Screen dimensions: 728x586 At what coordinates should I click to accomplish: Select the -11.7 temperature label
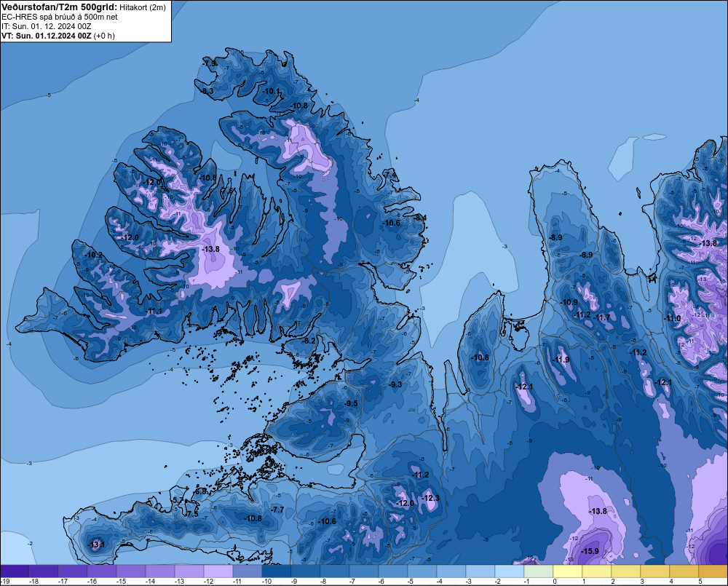(603, 317)
